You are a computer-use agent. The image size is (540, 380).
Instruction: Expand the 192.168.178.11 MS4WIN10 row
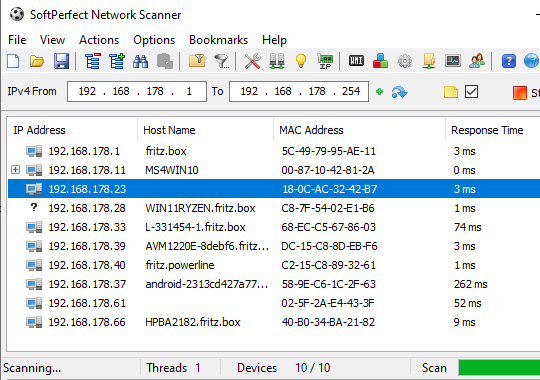pos(15,170)
